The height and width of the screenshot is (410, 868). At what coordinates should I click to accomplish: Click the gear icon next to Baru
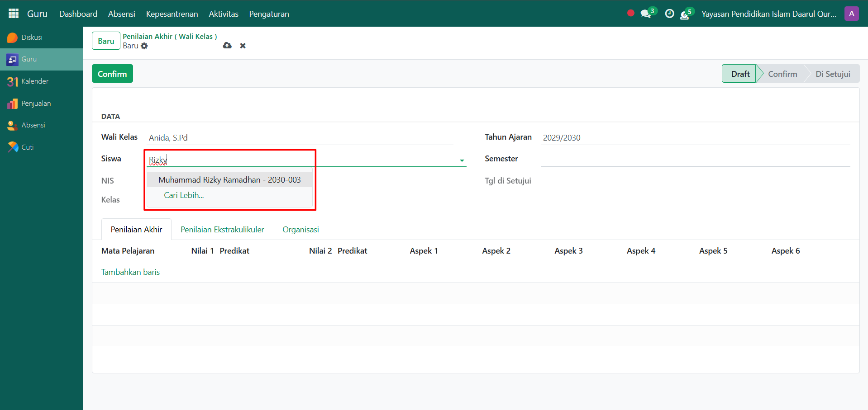pyautogui.click(x=144, y=46)
